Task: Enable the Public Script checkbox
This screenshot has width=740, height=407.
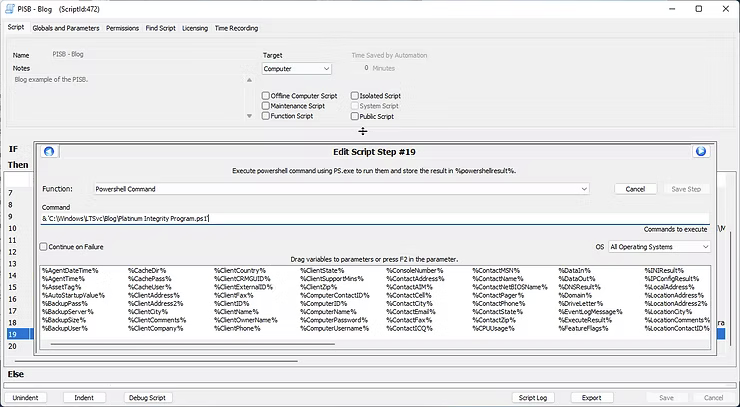Action: (354, 116)
